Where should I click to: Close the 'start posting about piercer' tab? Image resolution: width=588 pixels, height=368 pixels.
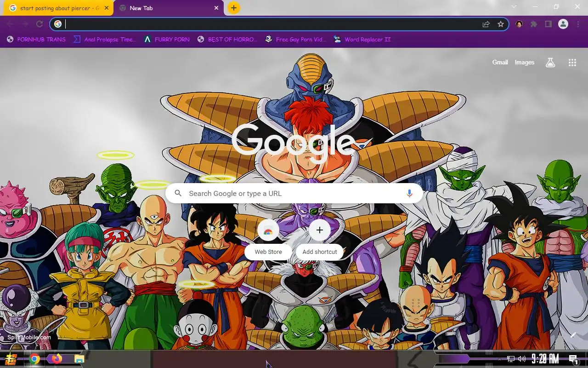tap(107, 8)
